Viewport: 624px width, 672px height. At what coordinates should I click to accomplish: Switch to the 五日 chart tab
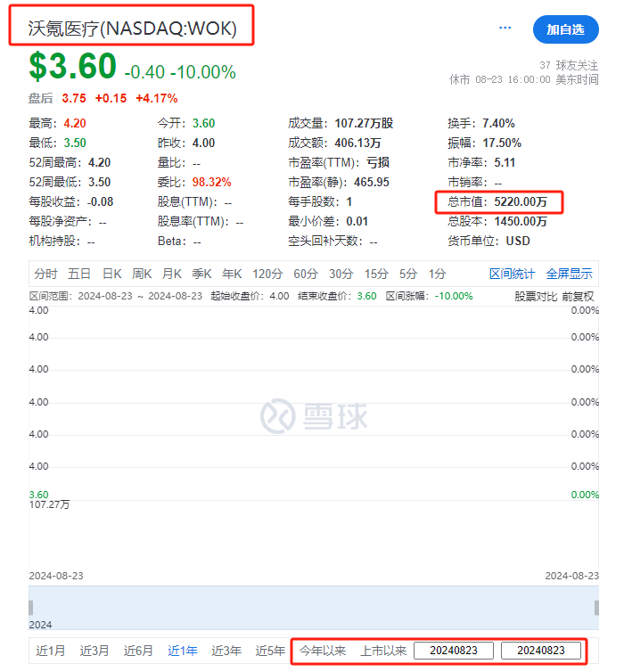[79, 274]
